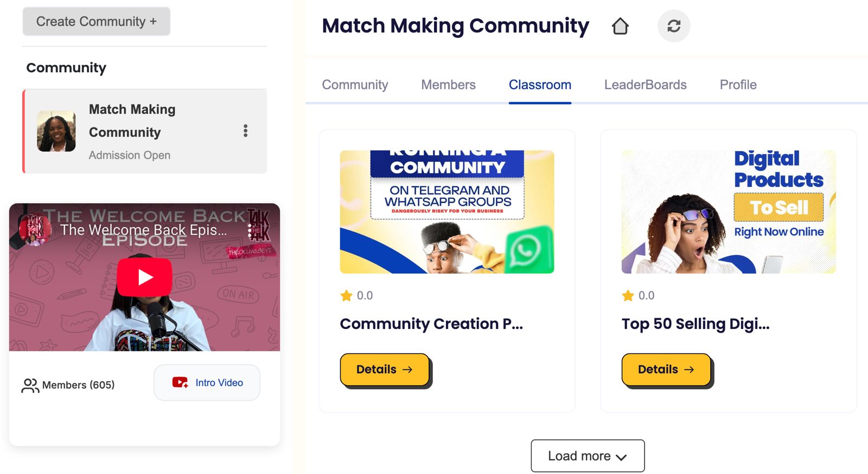
Task: Click the members people icon
Action: [x=30, y=385]
